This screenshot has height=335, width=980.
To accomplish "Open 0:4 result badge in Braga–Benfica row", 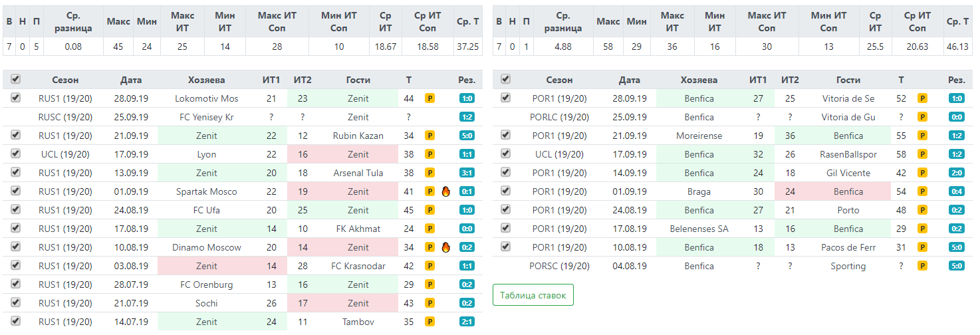I will click(957, 191).
